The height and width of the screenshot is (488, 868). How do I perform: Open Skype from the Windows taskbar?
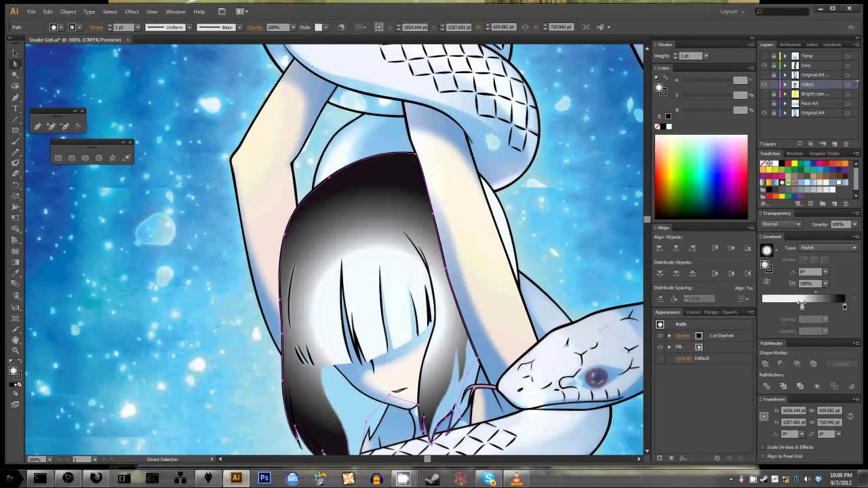coord(489,479)
